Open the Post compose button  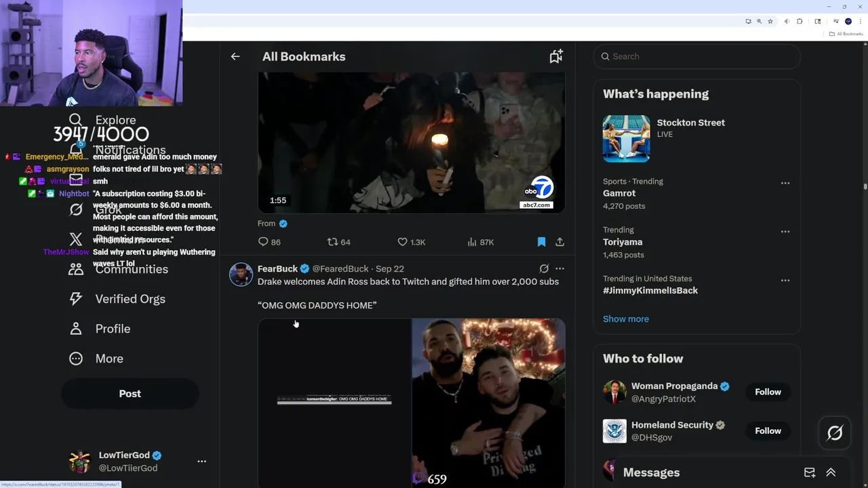pos(130,394)
